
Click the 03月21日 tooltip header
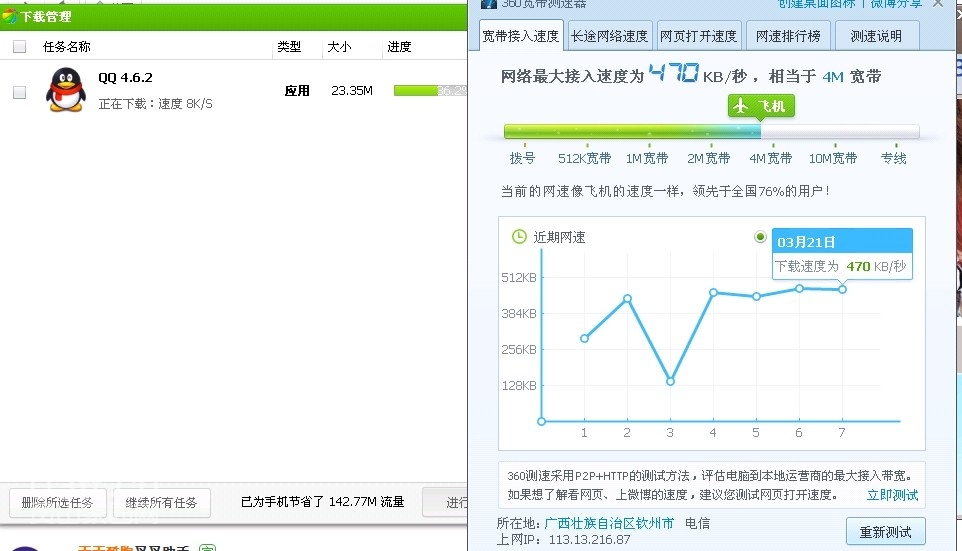[842, 242]
